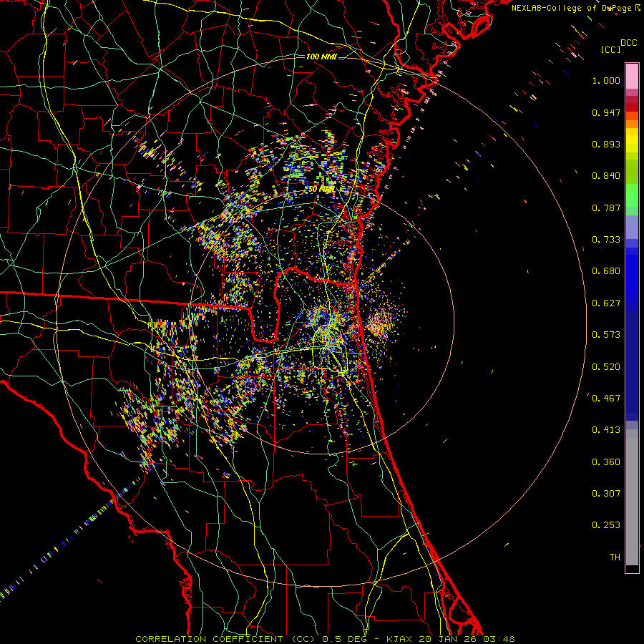Click the 03:48 timestamp in caption

500,639
